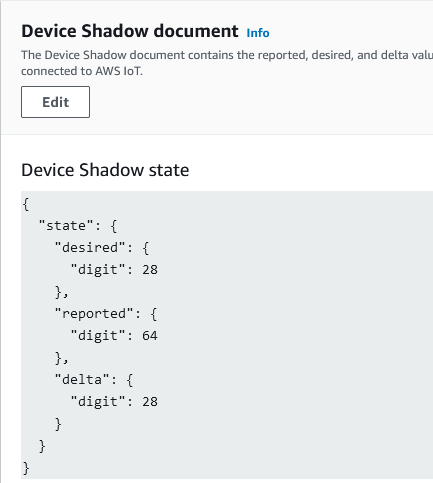Click the Device Shadow document heading
433x483 pixels.
tap(130, 31)
